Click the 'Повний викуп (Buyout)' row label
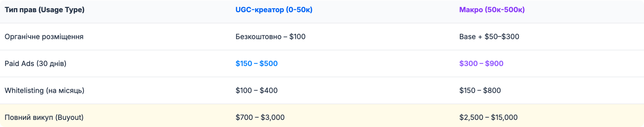 click(x=44, y=118)
